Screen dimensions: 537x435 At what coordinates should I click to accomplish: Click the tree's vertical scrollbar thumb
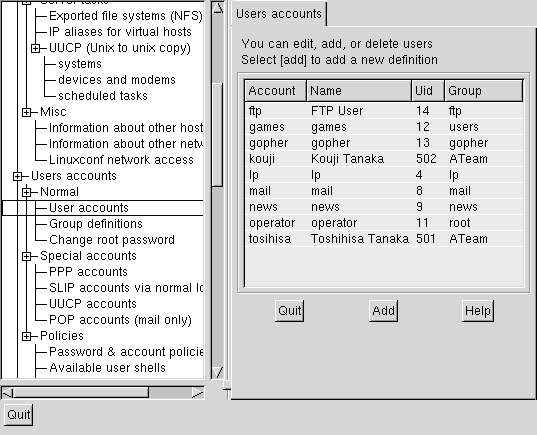(x=217, y=135)
